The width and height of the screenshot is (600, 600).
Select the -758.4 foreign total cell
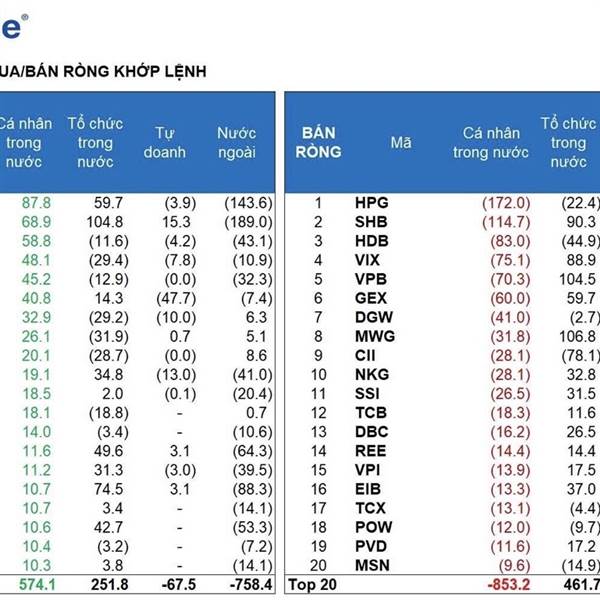coord(251,585)
